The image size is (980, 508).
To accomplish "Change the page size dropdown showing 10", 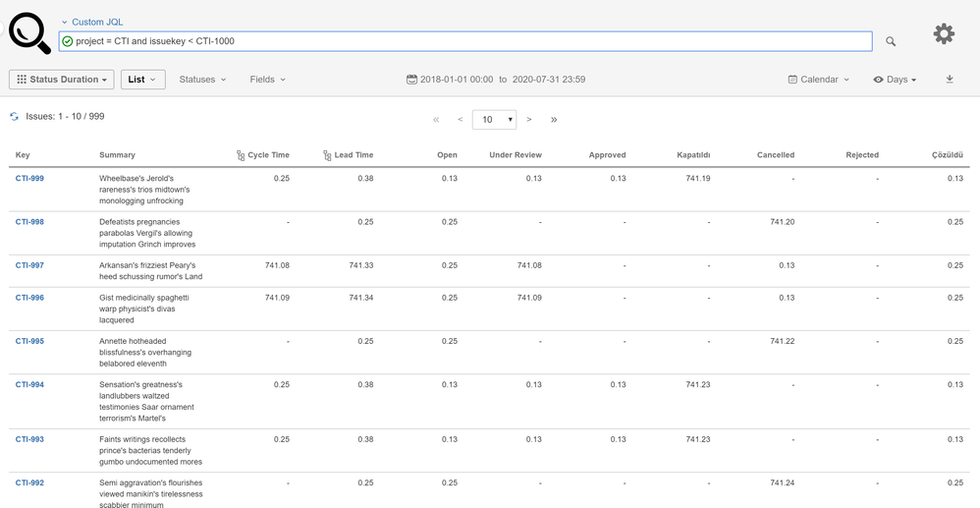I will (x=494, y=120).
